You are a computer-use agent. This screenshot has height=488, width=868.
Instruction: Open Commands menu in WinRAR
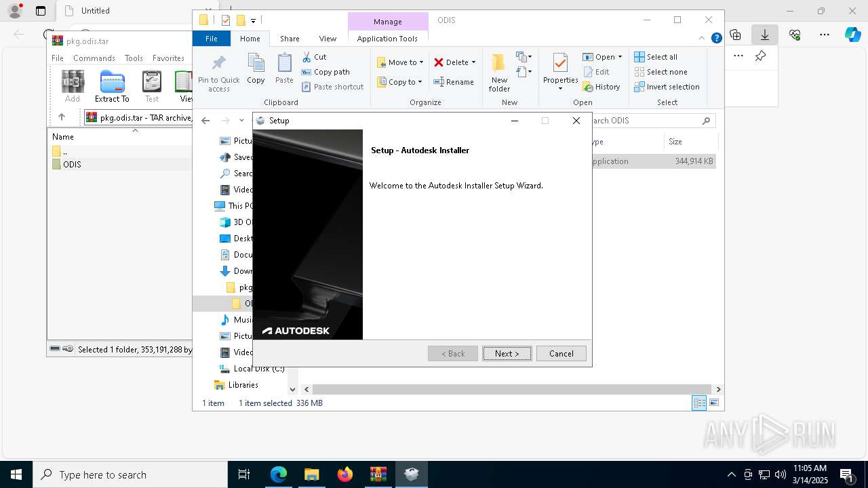point(94,58)
